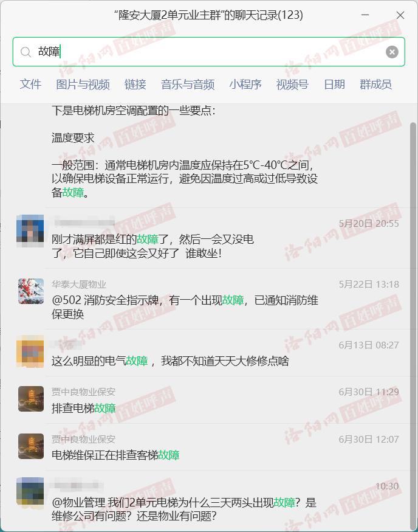Select the 小程序 filter tab

click(245, 84)
